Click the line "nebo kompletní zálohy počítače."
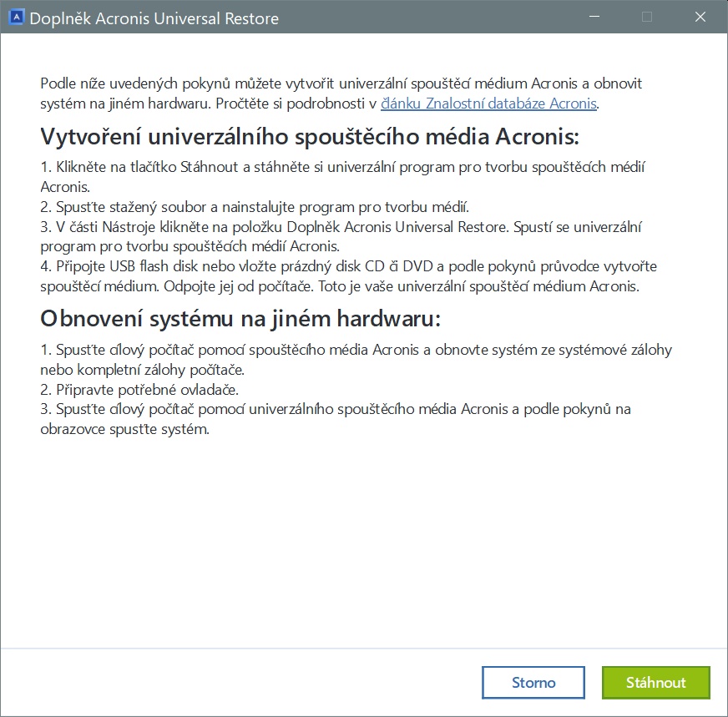 tap(143, 370)
